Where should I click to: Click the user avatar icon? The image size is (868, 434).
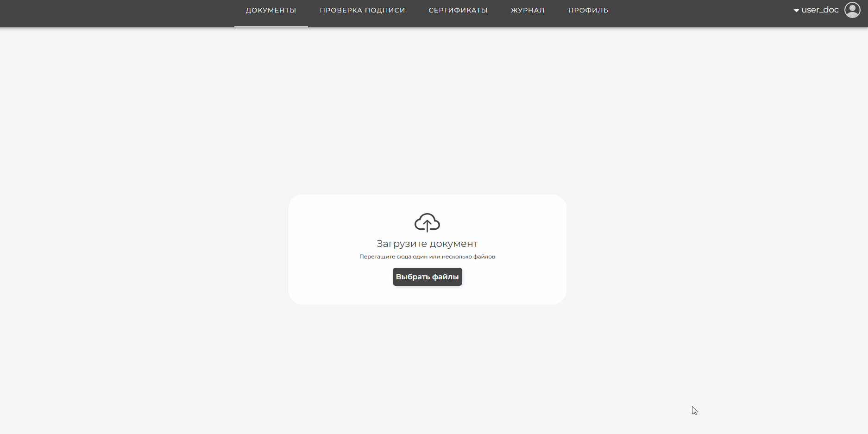pyautogui.click(x=852, y=10)
